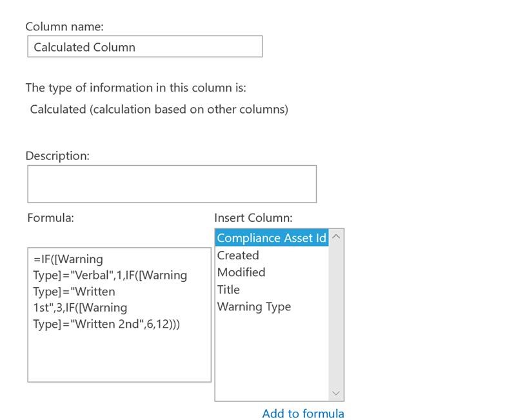The image size is (516, 420).
Task: Select Warning Type column entry
Action: pyautogui.click(x=254, y=306)
